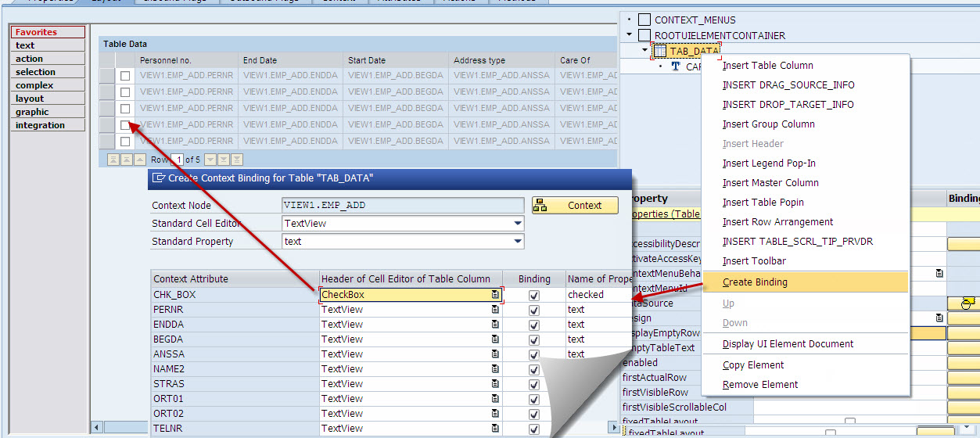Image resolution: width=980 pixels, height=438 pixels.
Task: Toggle Binding checkbox for ENDDA
Action: [534, 325]
